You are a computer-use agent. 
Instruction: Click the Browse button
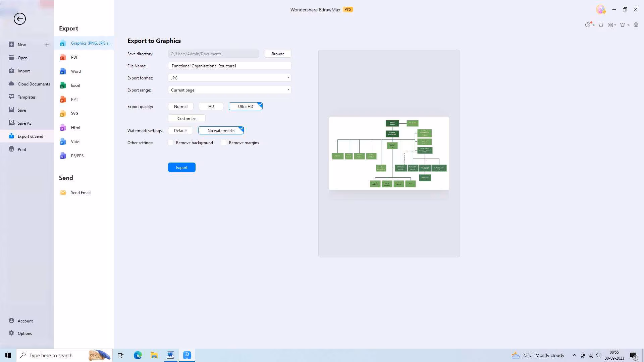[x=278, y=54]
